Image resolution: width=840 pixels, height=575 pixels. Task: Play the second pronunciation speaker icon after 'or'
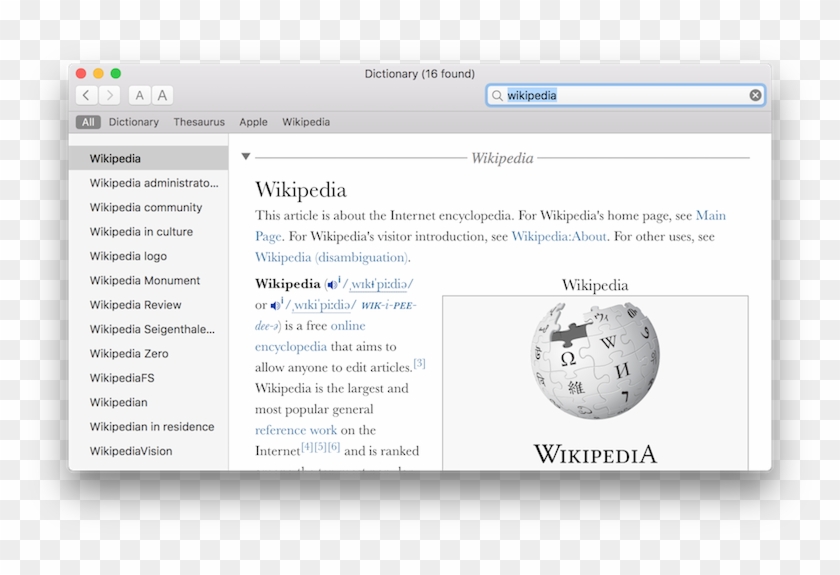tap(275, 305)
